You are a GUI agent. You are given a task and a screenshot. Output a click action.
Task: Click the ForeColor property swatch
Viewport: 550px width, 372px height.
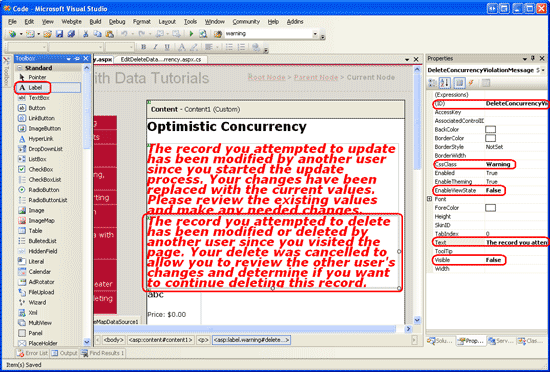490,208
